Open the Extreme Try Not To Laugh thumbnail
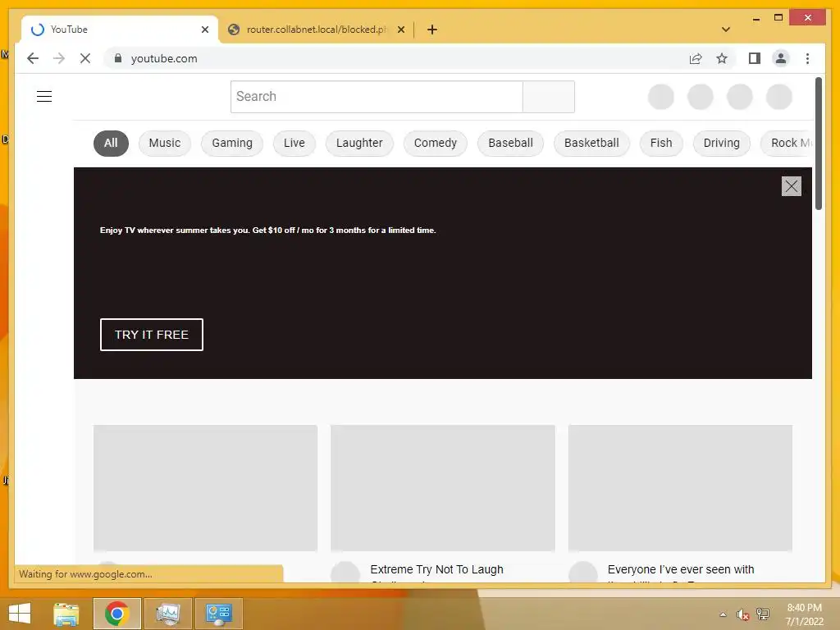Image resolution: width=840 pixels, height=630 pixels. point(442,488)
